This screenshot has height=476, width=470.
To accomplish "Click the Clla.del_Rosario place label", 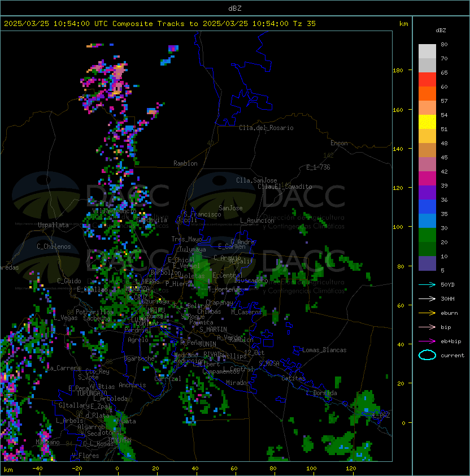I will tap(266, 128).
